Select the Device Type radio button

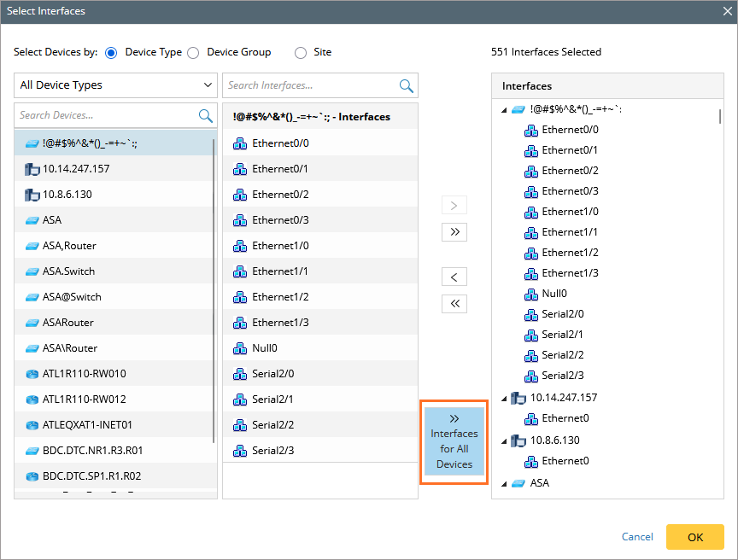111,53
